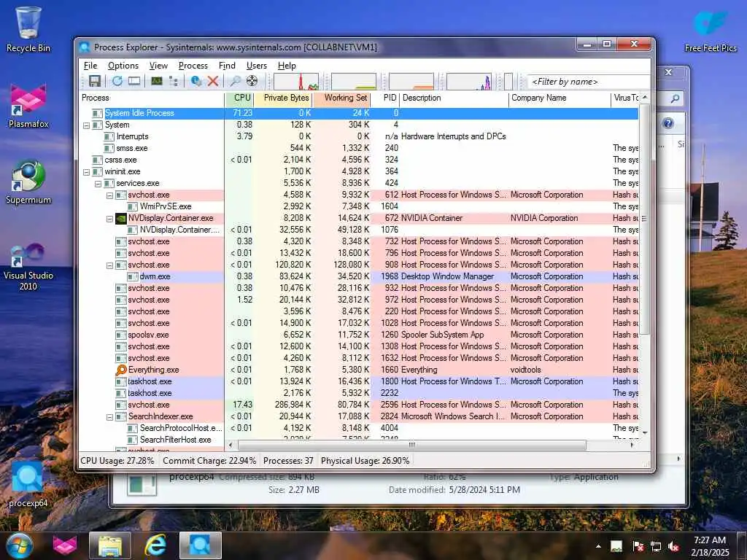Open the procexp64 desktop icon
747x560 pixels.
[x=28, y=484]
